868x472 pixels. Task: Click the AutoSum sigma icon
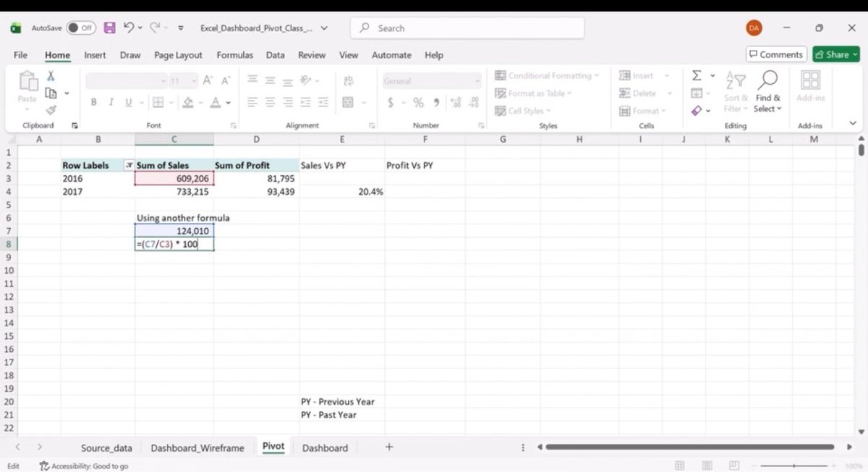tap(697, 75)
